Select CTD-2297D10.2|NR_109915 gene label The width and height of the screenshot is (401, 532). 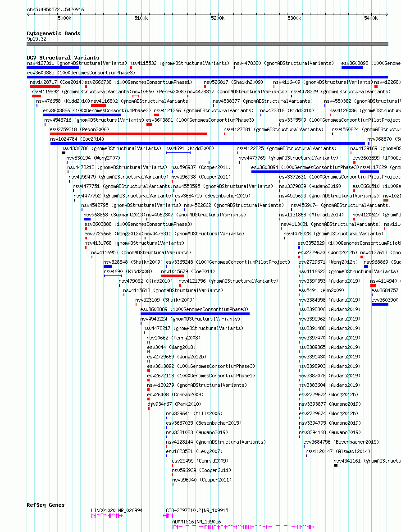[x=197, y=510]
